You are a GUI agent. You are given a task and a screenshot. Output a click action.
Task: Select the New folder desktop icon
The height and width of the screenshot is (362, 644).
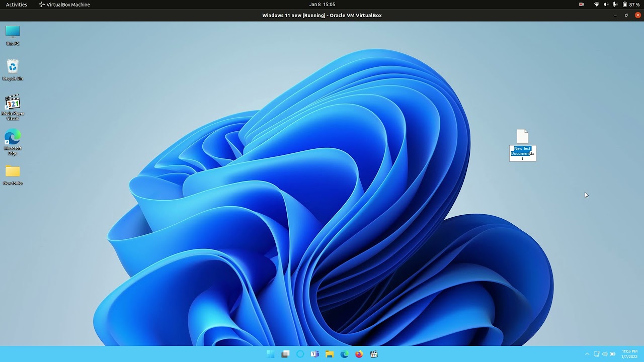coord(13,175)
